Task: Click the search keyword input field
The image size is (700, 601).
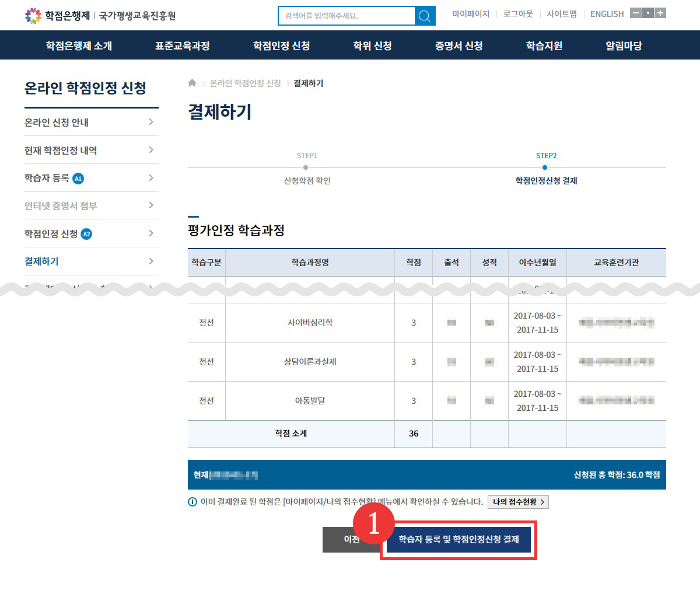Action: point(346,16)
